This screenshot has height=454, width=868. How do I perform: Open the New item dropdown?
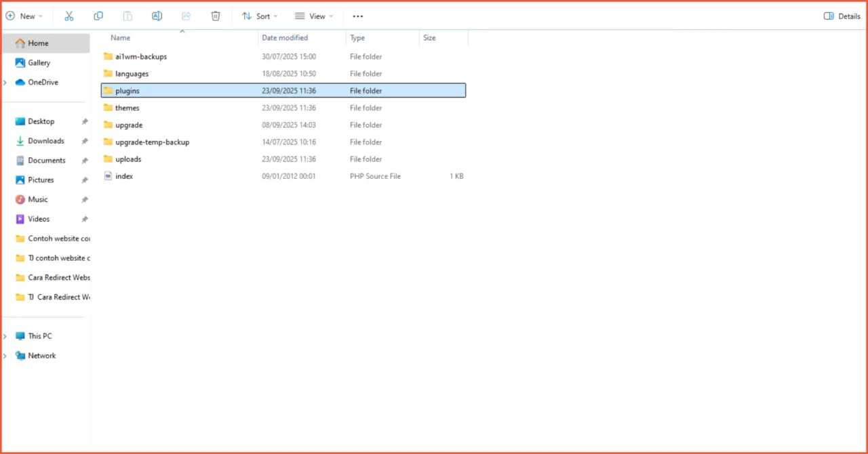[25, 16]
